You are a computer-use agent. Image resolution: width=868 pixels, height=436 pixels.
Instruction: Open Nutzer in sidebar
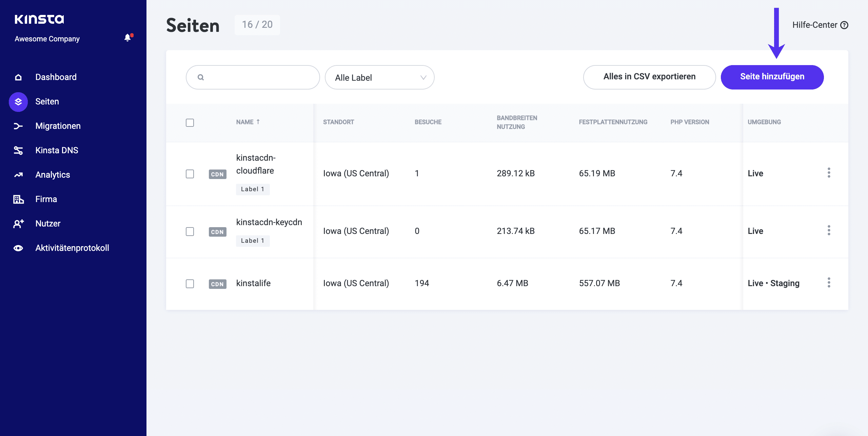[x=48, y=224]
